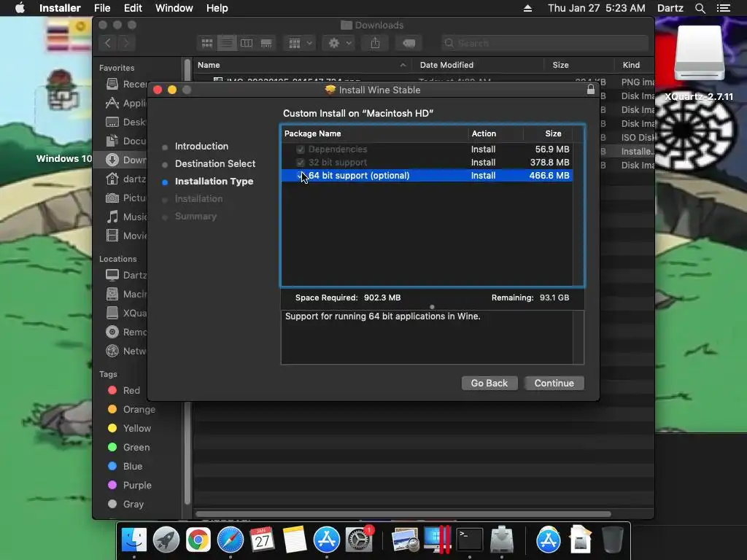The height and width of the screenshot is (560, 747).
Task: Click the Size column header in Finder
Action: (578, 65)
